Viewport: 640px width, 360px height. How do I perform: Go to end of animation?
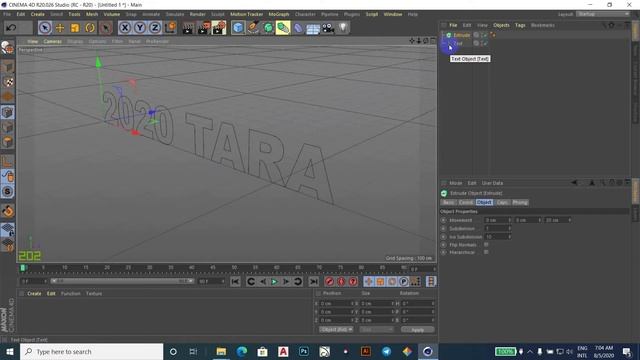[313, 282]
